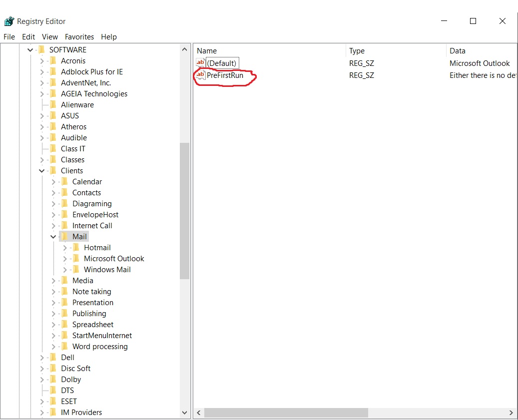Click the key tree vertical scrollbar thumb
The height and width of the screenshot is (420, 518).
pyautogui.click(x=184, y=211)
